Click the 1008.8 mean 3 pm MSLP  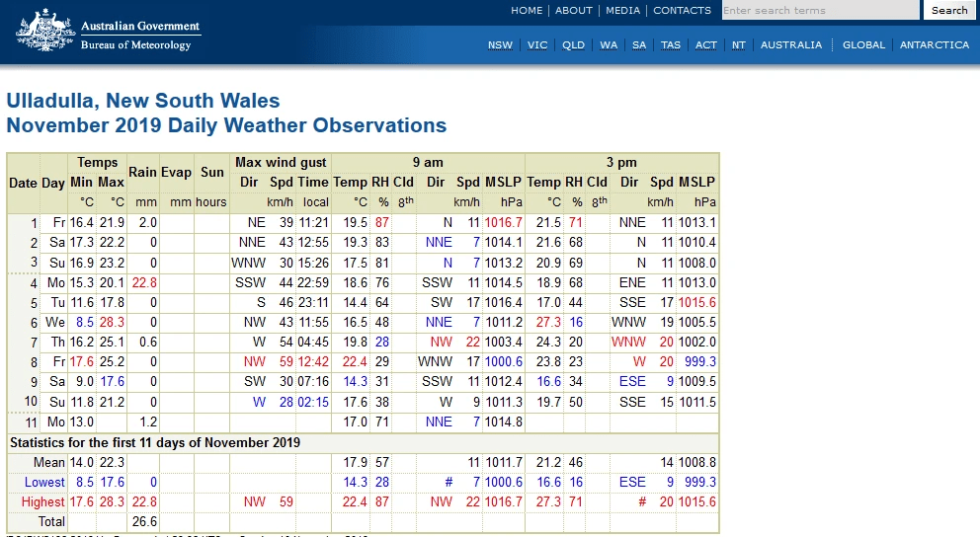697,463
